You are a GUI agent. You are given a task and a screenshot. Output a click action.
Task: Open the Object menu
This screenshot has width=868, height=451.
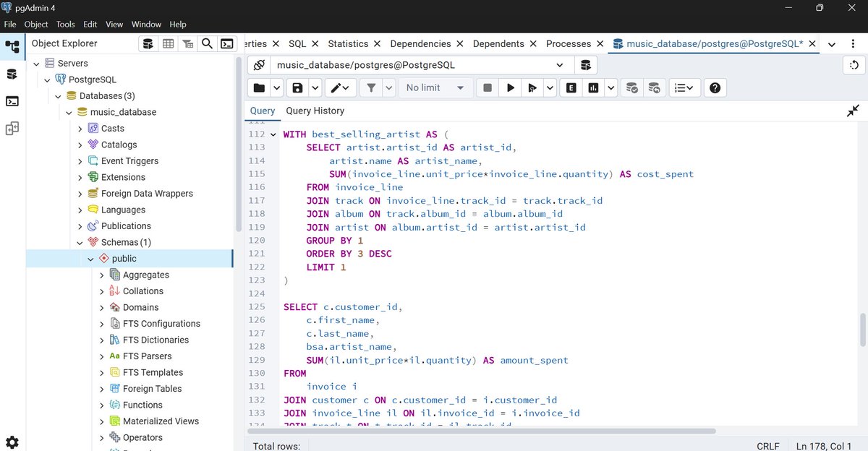36,24
